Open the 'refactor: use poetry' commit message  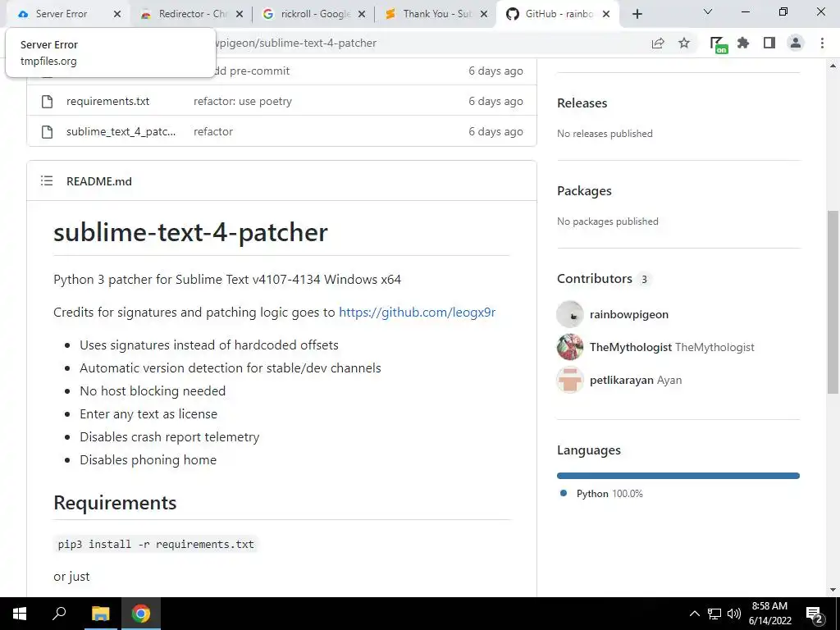243,101
